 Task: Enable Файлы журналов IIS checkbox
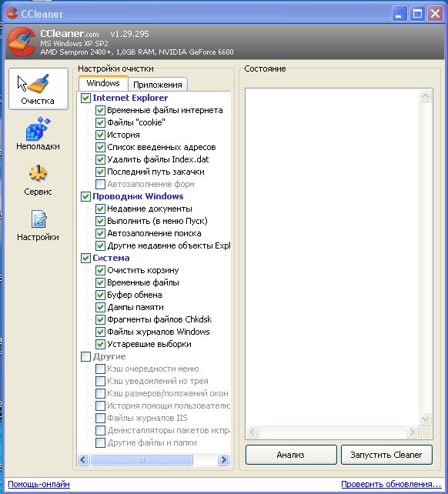pyautogui.click(x=100, y=418)
